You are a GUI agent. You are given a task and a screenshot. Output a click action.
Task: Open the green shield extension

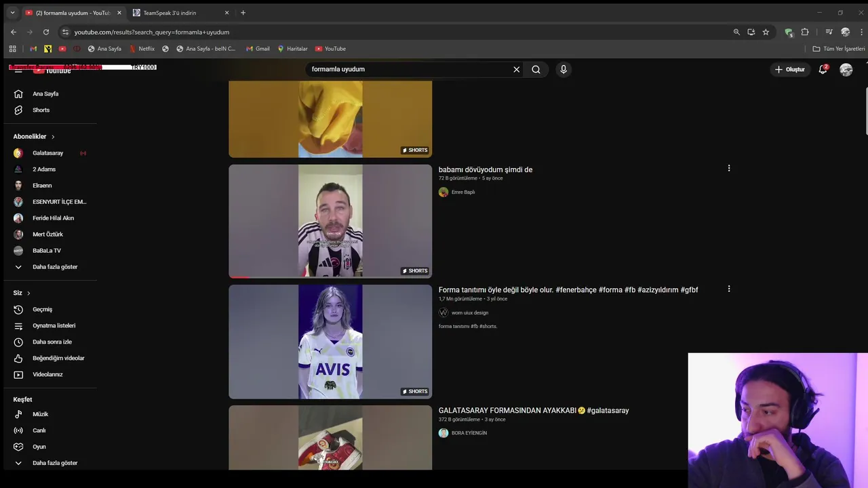789,32
